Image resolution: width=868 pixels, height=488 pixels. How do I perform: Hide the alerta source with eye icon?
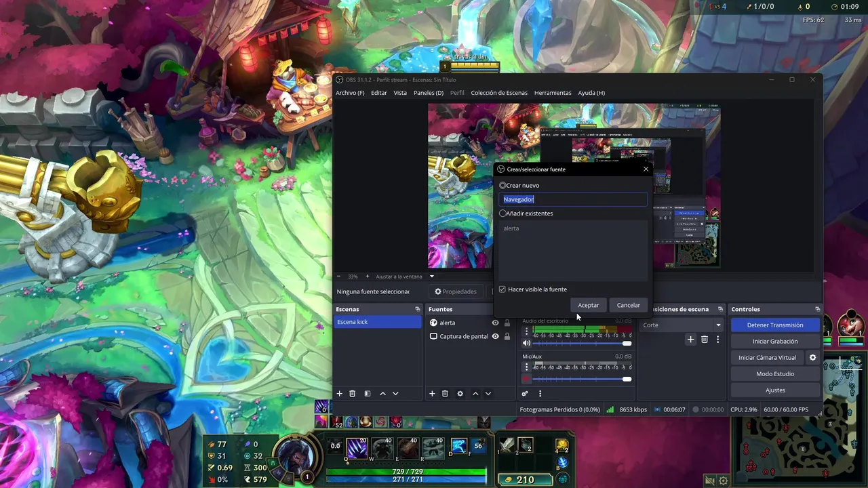tap(495, 323)
